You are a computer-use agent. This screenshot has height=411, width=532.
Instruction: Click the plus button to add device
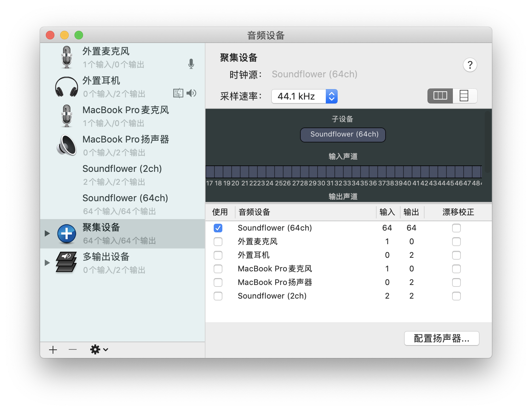pos(53,350)
